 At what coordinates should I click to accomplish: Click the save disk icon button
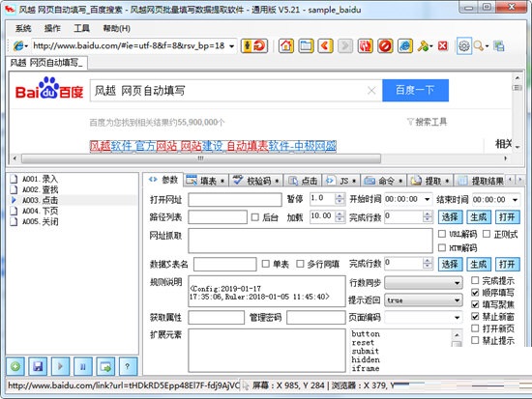(38, 366)
